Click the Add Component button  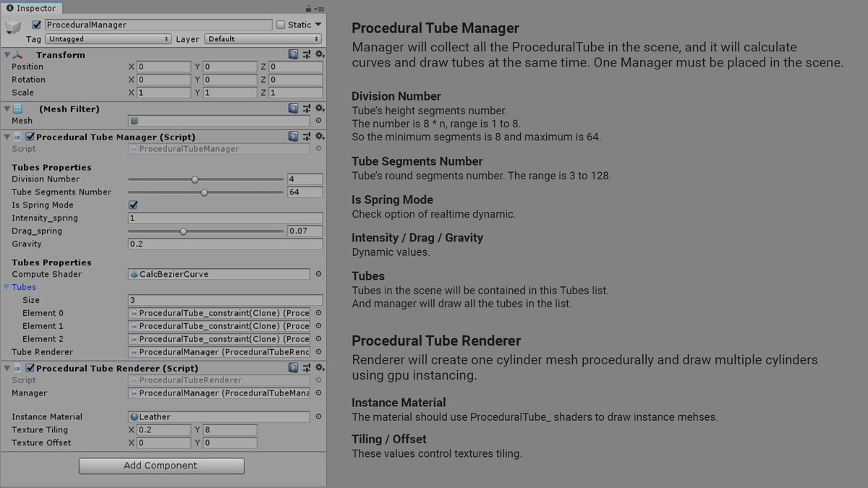161,466
